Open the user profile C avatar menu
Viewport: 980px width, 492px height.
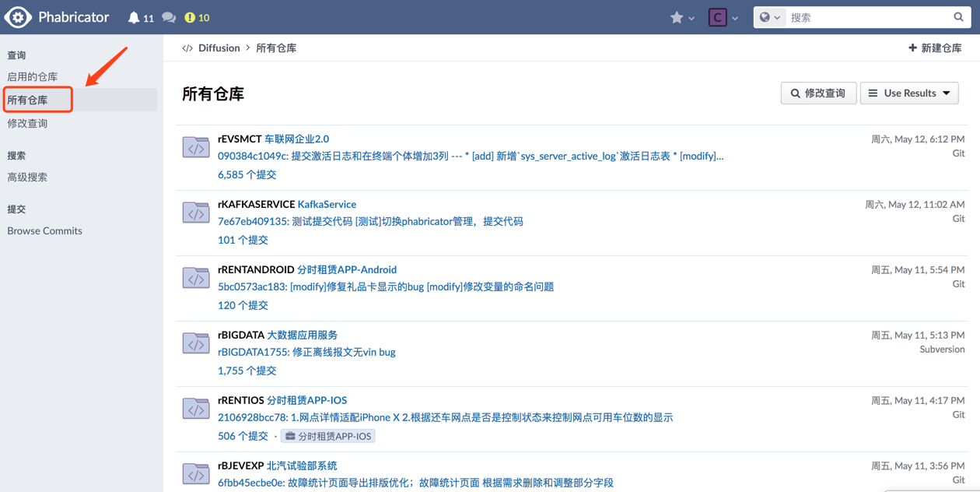pyautogui.click(x=723, y=17)
